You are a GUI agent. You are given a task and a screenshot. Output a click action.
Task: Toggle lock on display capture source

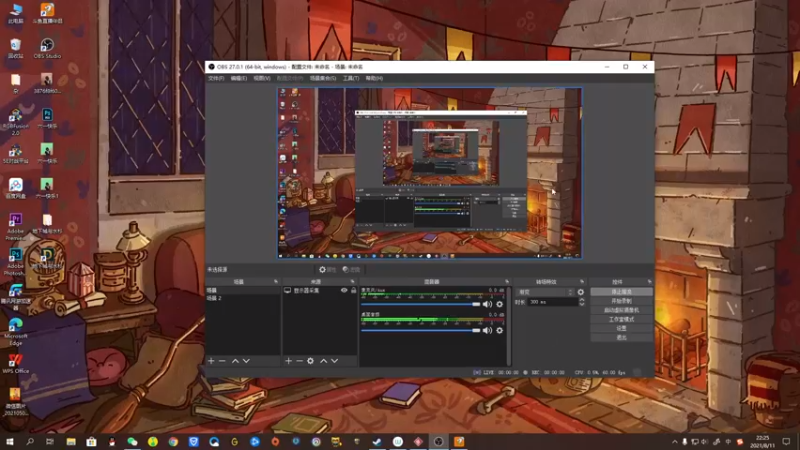353,290
